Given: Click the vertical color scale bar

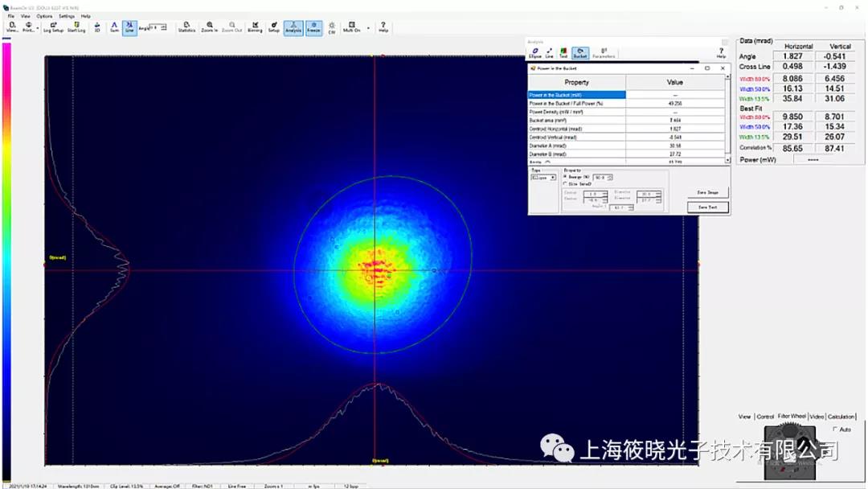Looking at the screenshot, I should [6, 261].
